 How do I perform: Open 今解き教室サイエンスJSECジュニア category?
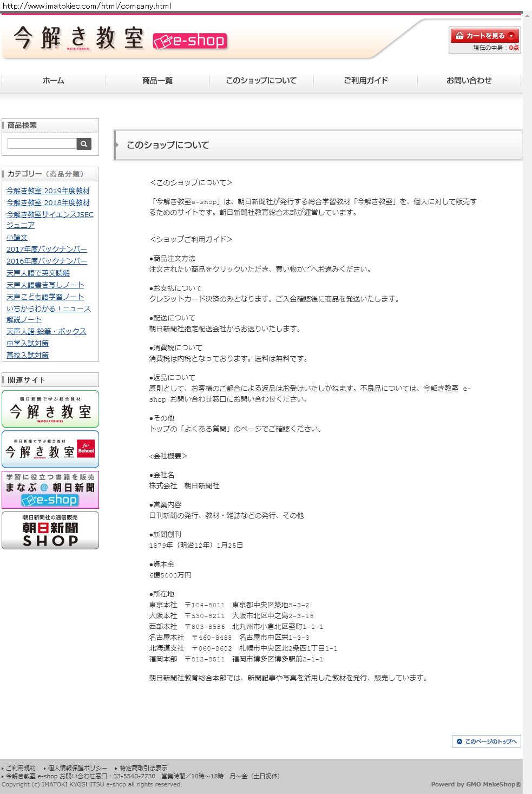(50, 220)
